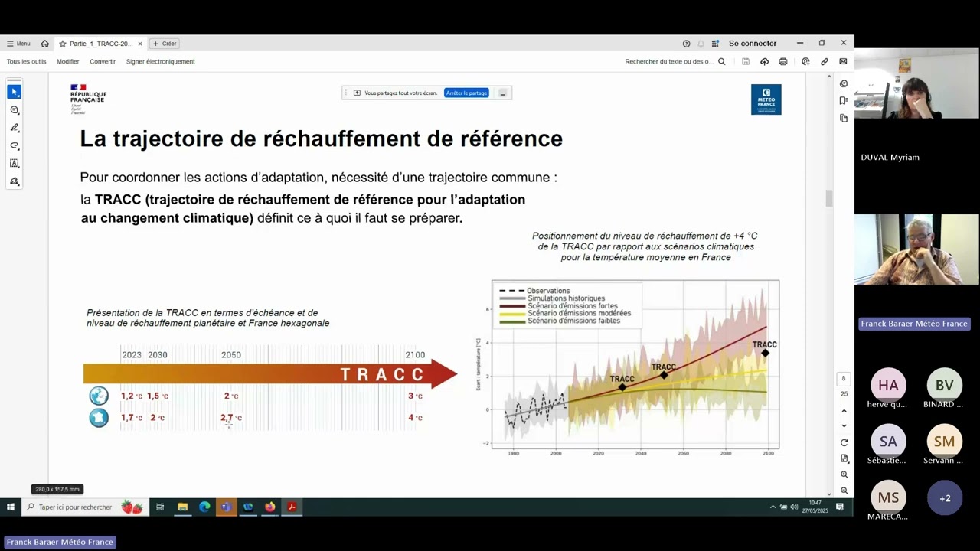The height and width of the screenshot is (551, 980).
Task: Open Adobe apps grid launcher
Action: pyautogui.click(x=715, y=44)
